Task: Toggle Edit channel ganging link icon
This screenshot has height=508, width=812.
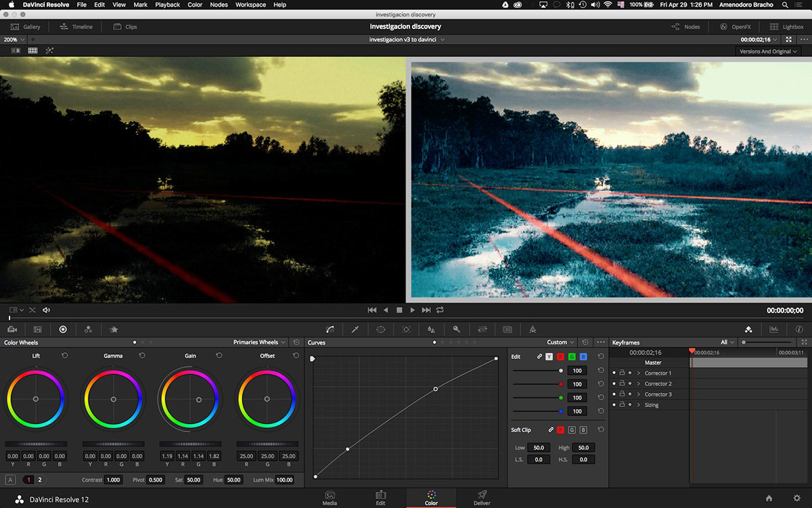Action: [539, 356]
